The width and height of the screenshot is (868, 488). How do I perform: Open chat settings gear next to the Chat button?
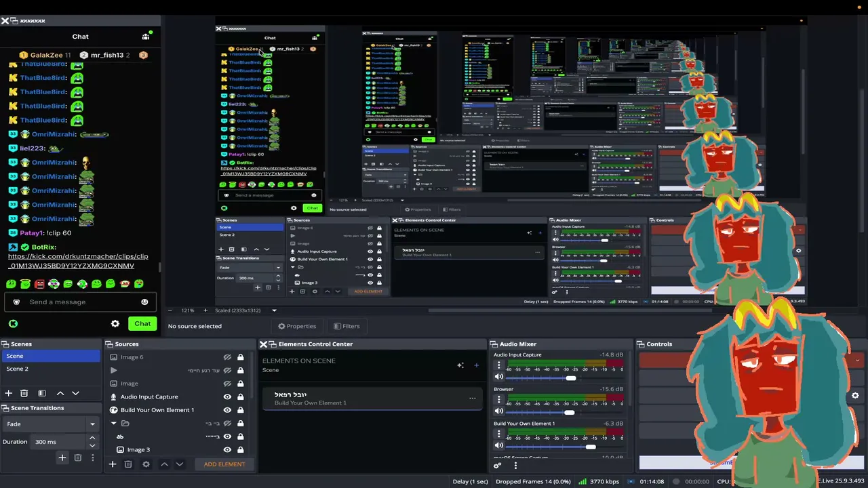coord(115,324)
